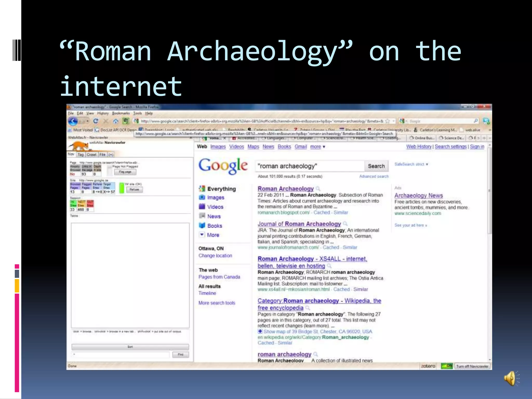This screenshot has height=399, width=532.
Task: Click Turn off Navicrawler button
Action: coord(472,366)
